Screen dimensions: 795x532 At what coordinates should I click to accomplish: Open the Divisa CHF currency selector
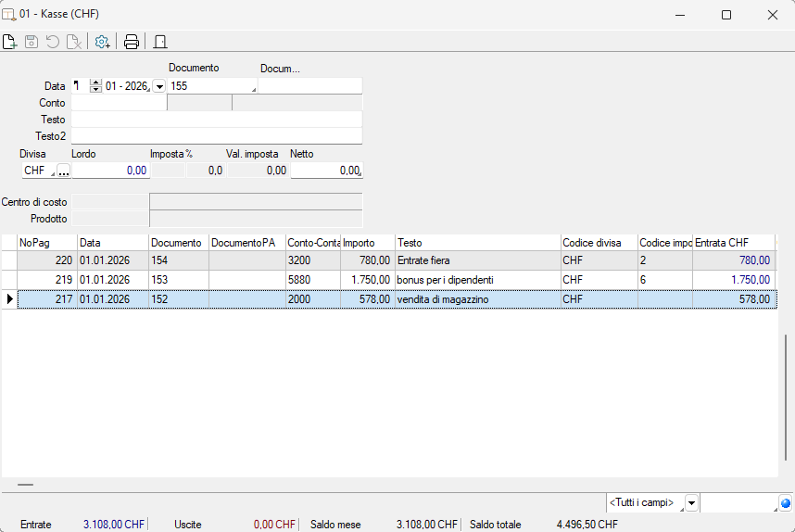point(38,171)
